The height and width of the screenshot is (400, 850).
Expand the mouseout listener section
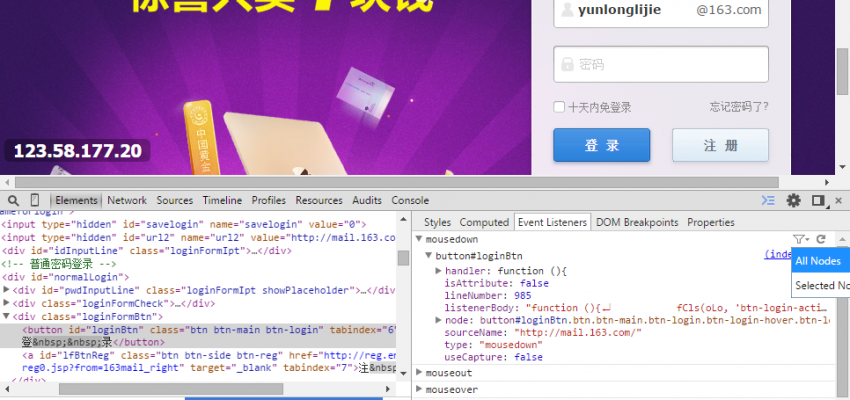[419, 373]
